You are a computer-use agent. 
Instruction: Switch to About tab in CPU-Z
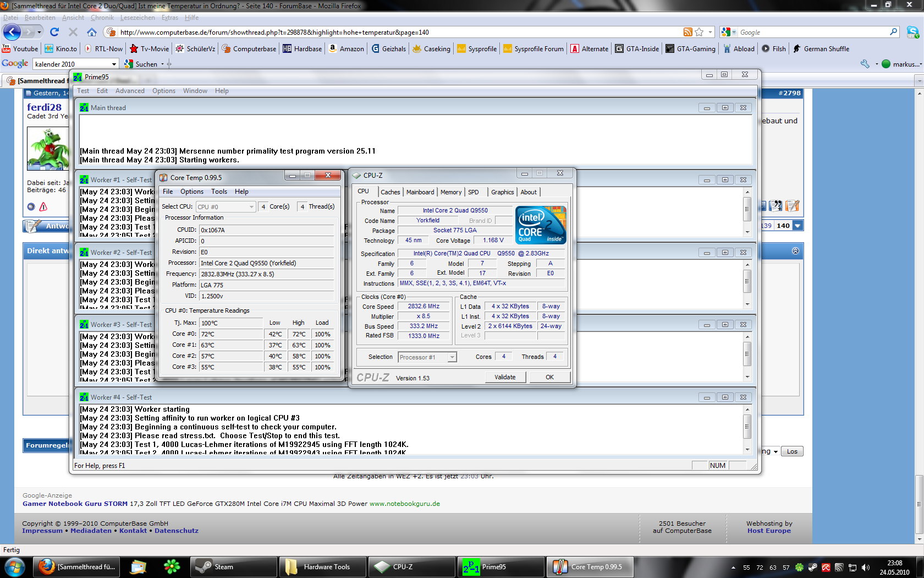529,192
